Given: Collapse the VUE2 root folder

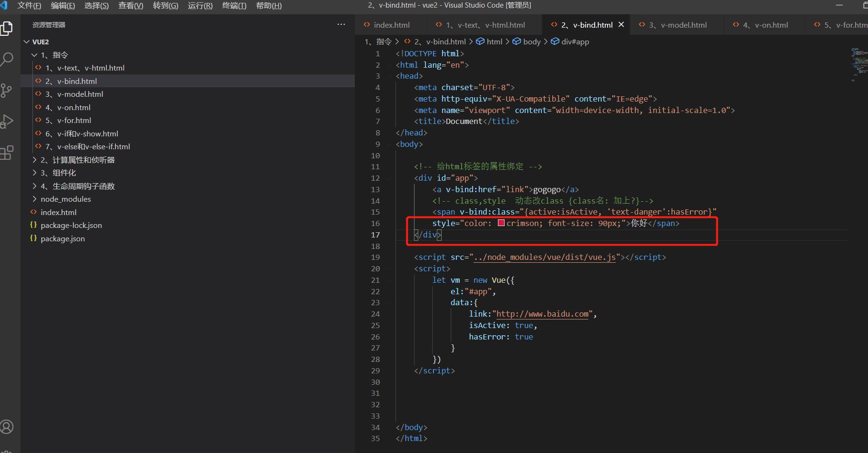Looking at the screenshot, I should (27, 42).
